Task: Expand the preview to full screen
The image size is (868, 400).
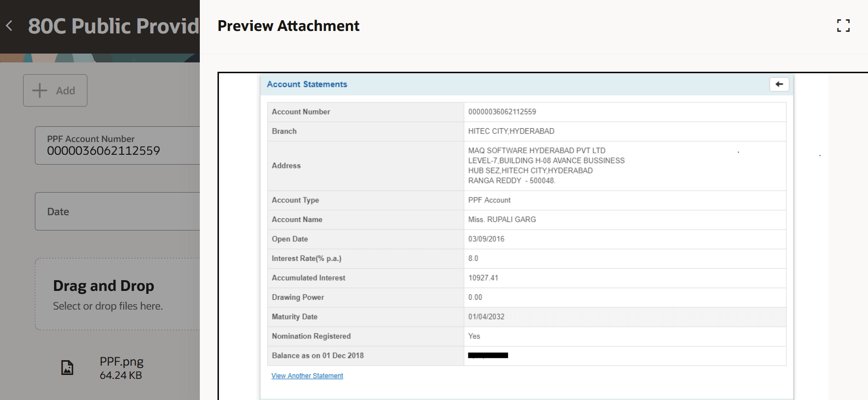Action: pos(843,26)
